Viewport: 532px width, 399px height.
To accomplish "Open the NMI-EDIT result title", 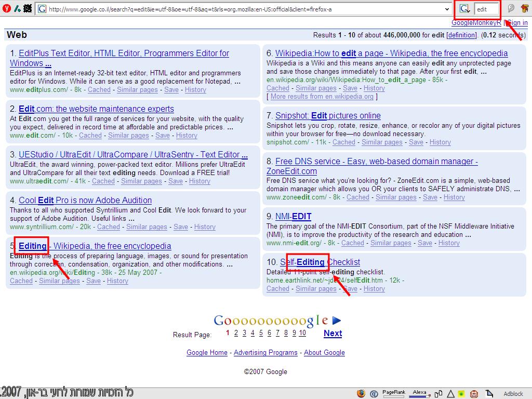I will coord(293,217).
